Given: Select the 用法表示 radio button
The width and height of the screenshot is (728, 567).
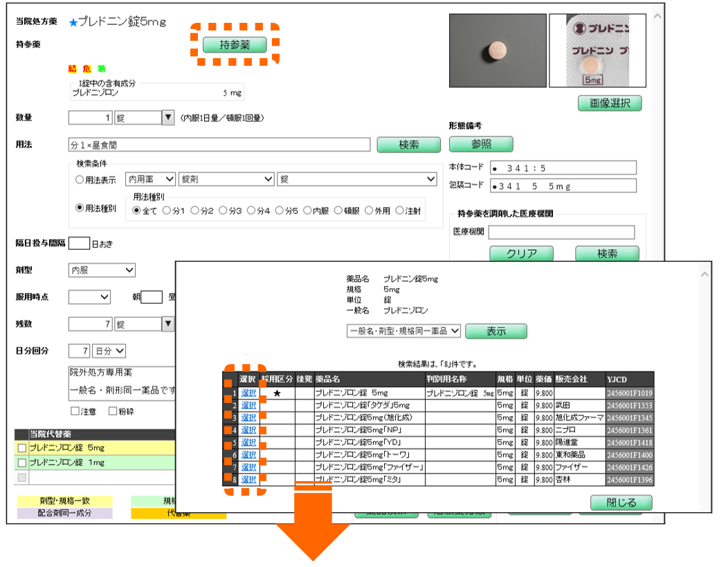Looking at the screenshot, I should point(80,179).
